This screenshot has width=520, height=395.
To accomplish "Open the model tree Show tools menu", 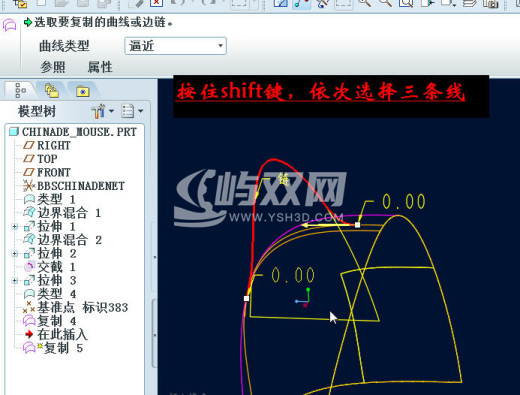I will pos(103,111).
